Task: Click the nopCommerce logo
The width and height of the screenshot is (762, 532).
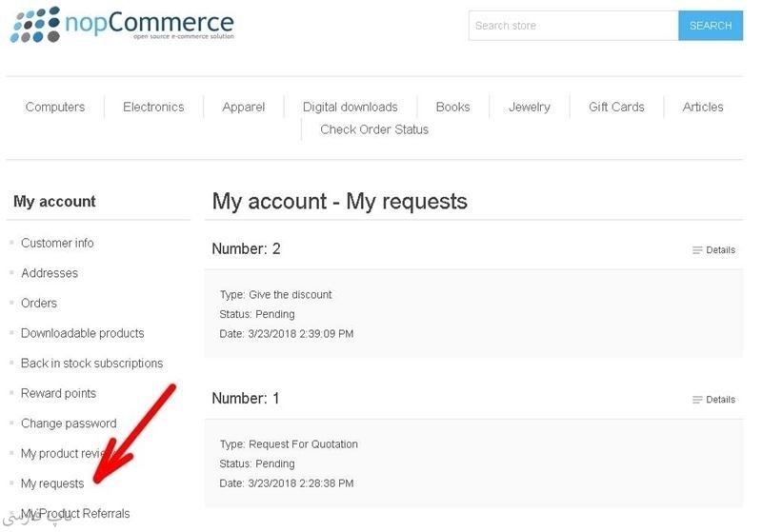Action: [x=122, y=25]
